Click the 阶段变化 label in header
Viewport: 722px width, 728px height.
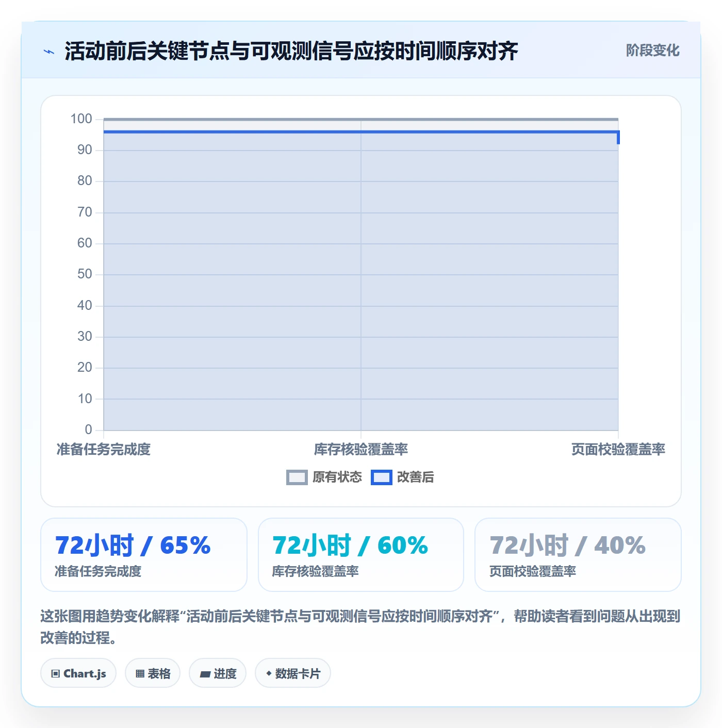point(652,51)
